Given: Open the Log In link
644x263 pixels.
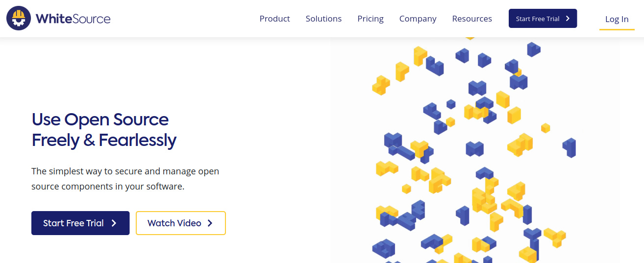Looking at the screenshot, I should click(617, 19).
